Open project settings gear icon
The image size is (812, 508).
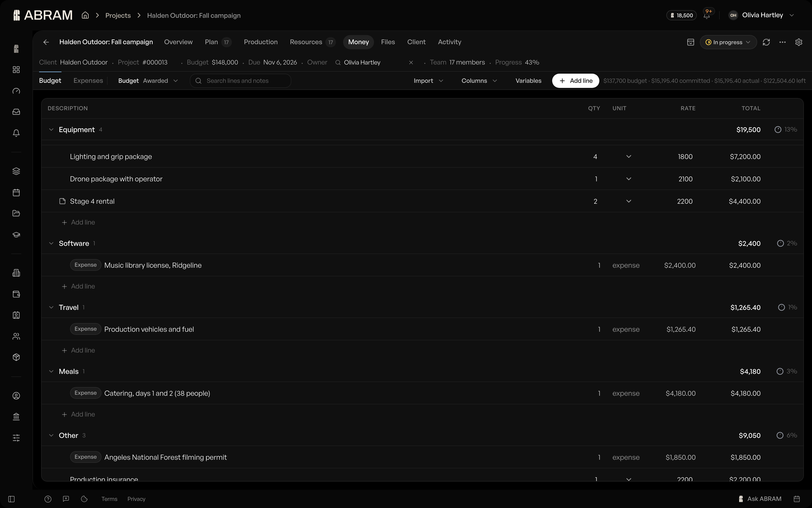click(x=799, y=42)
